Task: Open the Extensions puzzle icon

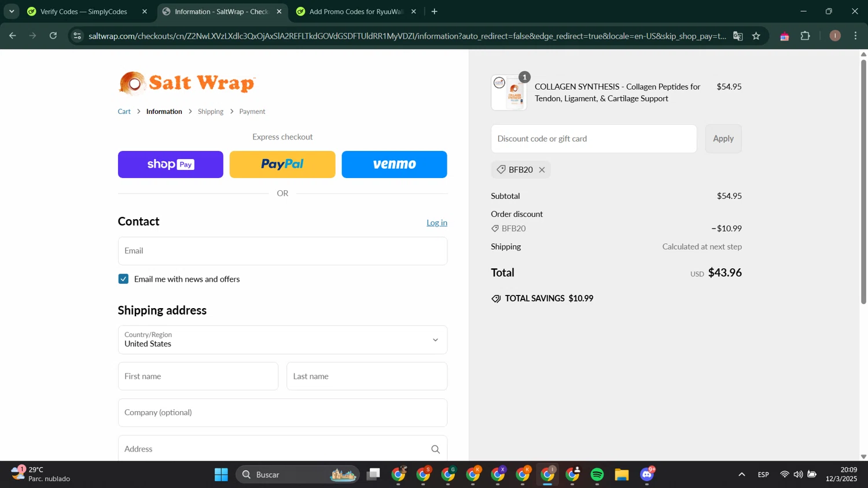Action: (x=806, y=36)
